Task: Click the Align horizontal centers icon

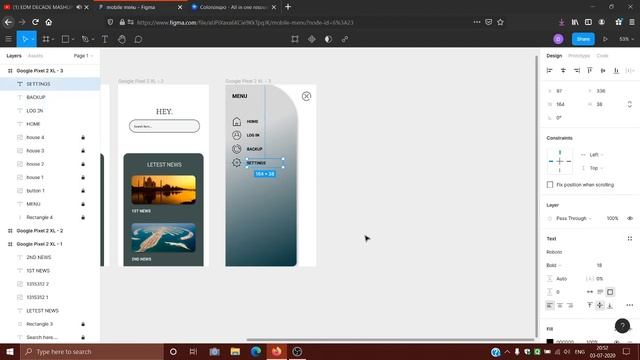Action: point(563,71)
